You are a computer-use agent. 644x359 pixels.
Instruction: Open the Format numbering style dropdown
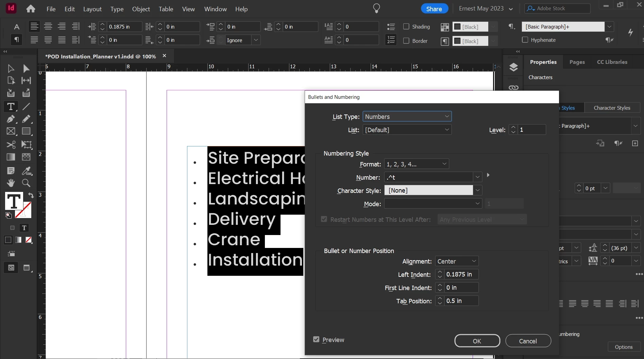coord(417,164)
